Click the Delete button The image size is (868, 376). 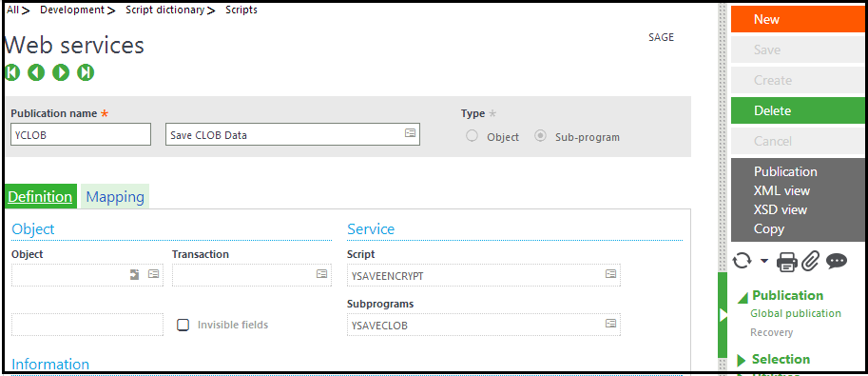click(798, 111)
